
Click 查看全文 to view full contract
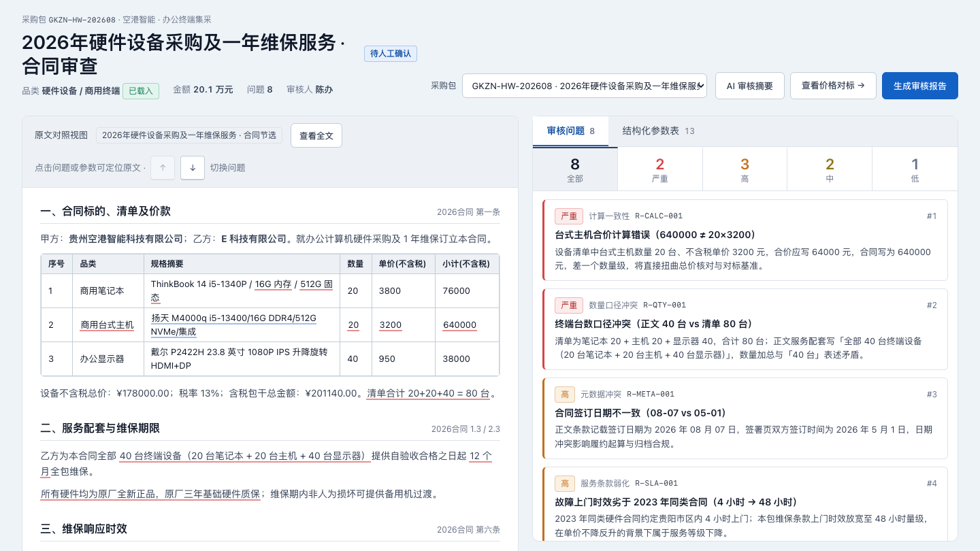(316, 135)
